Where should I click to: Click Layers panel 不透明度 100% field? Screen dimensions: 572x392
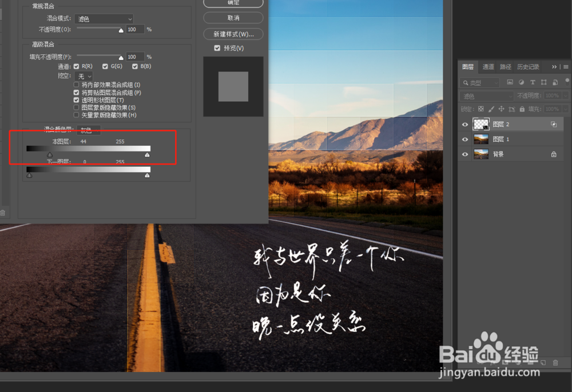pyautogui.click(x=553, y=95)
